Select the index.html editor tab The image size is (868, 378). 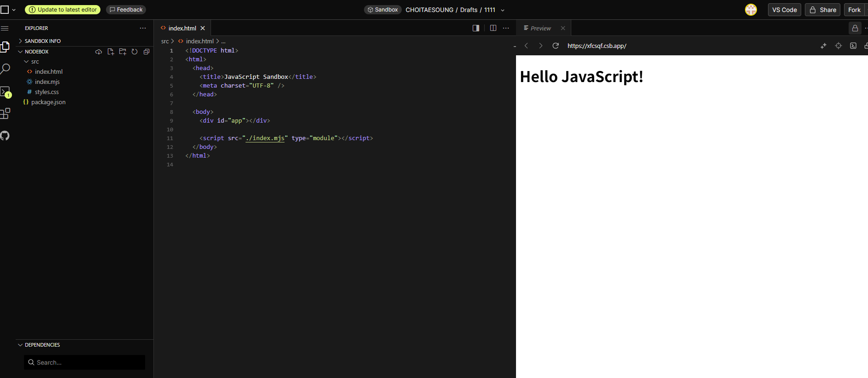click(182, 28)
